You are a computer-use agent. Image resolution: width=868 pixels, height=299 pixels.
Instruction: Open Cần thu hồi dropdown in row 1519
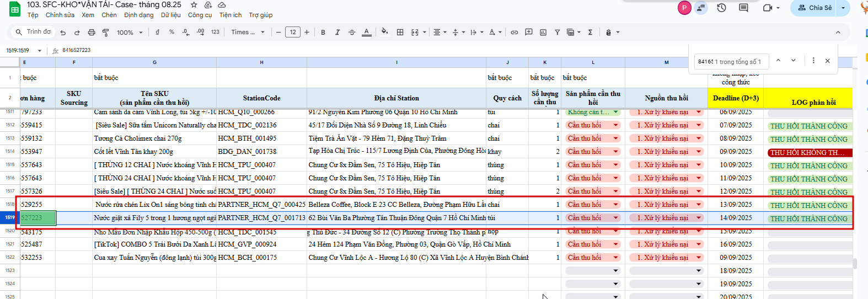coord(616,218)
